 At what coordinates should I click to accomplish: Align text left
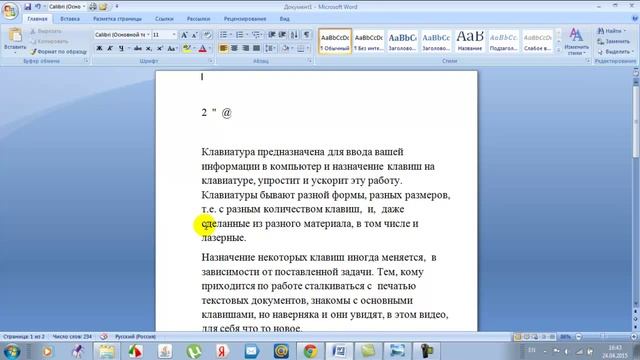[223, 49]
